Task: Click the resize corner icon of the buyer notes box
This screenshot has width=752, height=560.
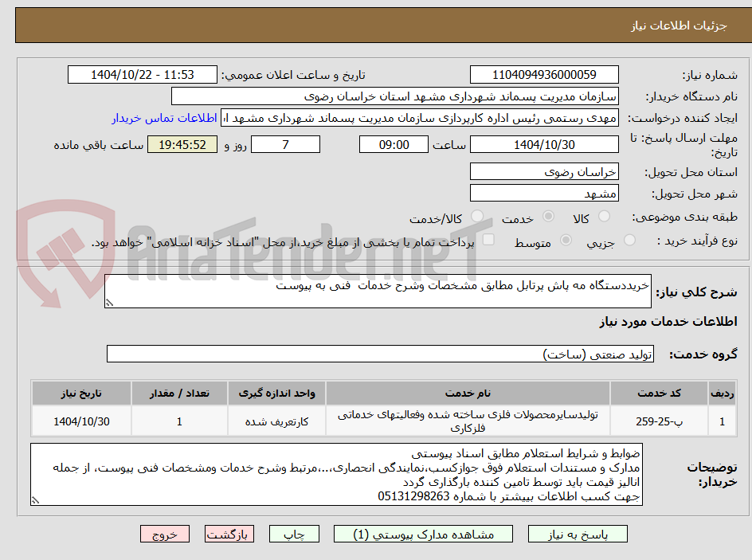Action: [33, 501]
